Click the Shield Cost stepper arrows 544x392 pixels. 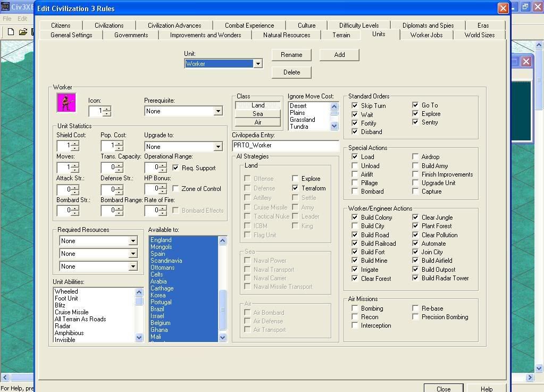click(x=76, y=146)
